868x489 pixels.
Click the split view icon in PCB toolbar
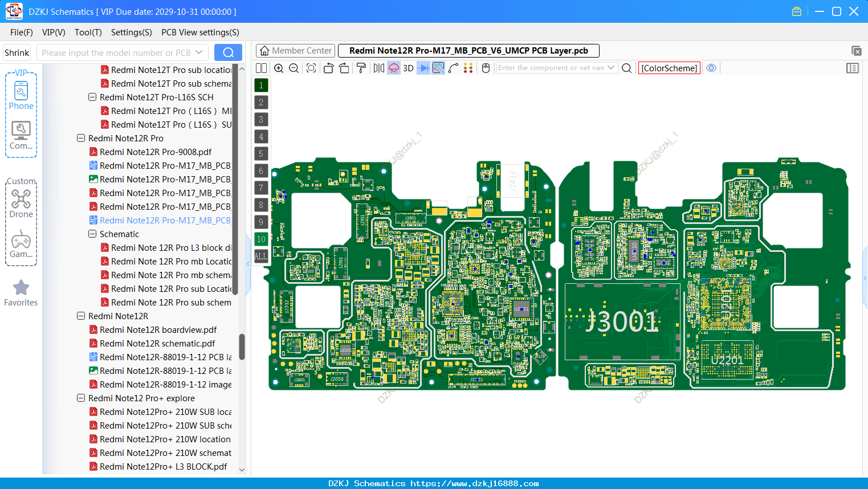pyautogui.click(x=261, y=68)
